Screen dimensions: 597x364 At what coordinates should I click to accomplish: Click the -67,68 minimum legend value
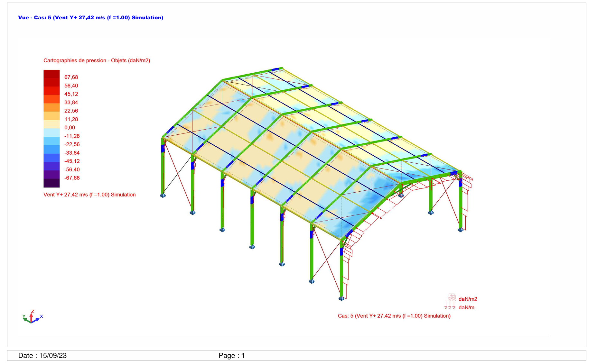[x=72, y=178]
